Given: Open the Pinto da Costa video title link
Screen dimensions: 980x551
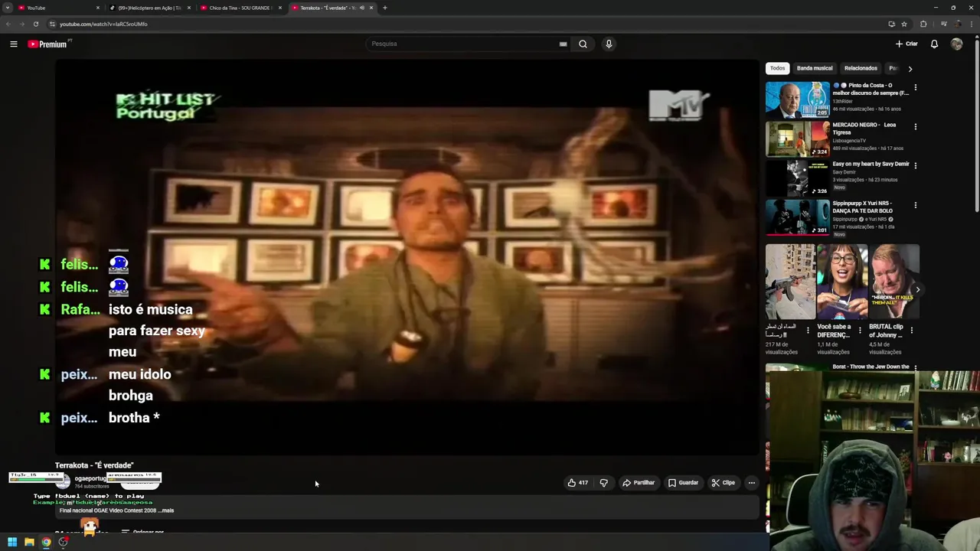Looking at the screenshot, I should 871,89.
